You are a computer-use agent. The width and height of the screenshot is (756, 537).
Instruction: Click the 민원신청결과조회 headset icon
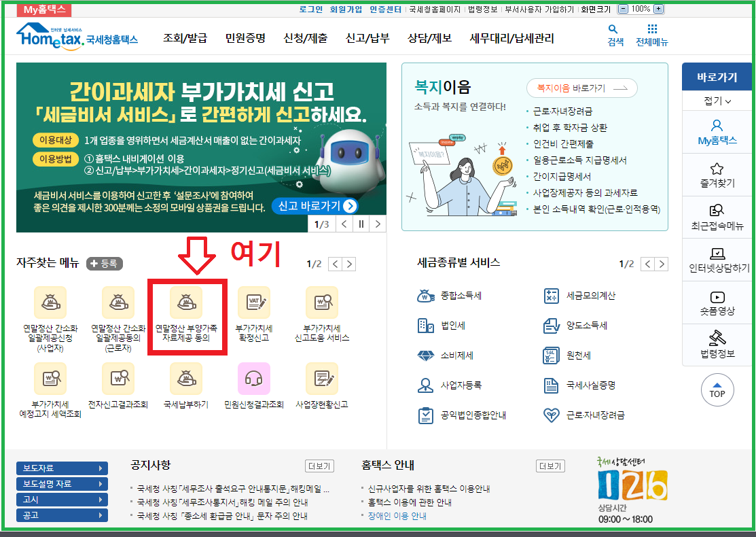point(253,379)
